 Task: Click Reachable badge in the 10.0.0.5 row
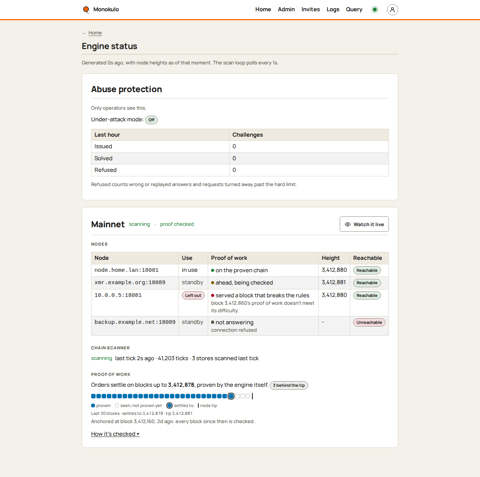pyautogui.click(x=367, y=296)
